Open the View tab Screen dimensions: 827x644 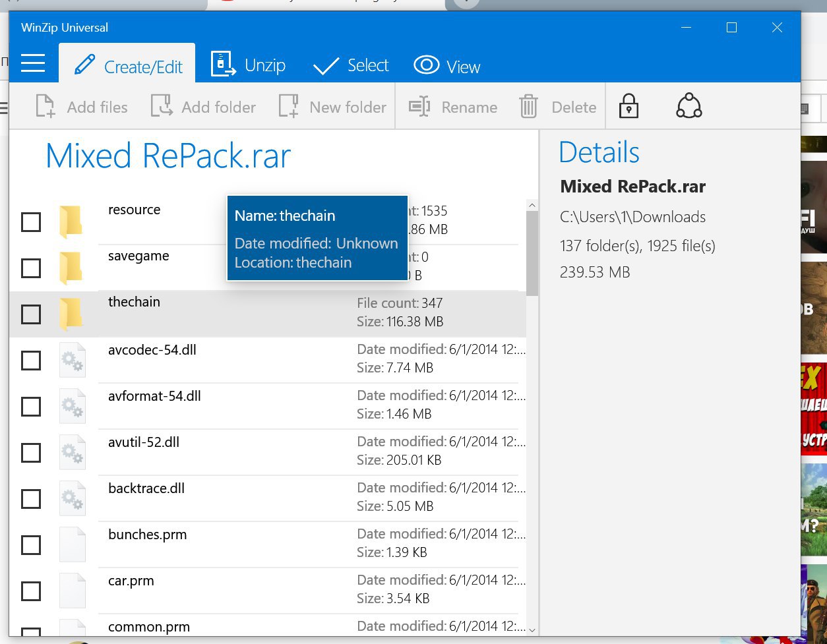click(x=447, y=66)
